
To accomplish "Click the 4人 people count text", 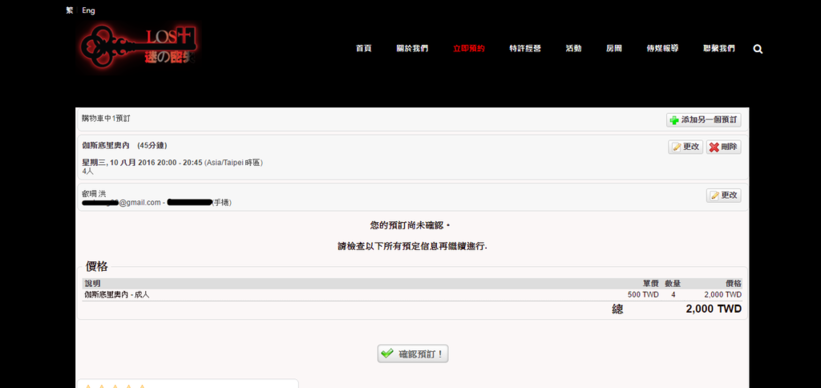I will pos(88,171).
